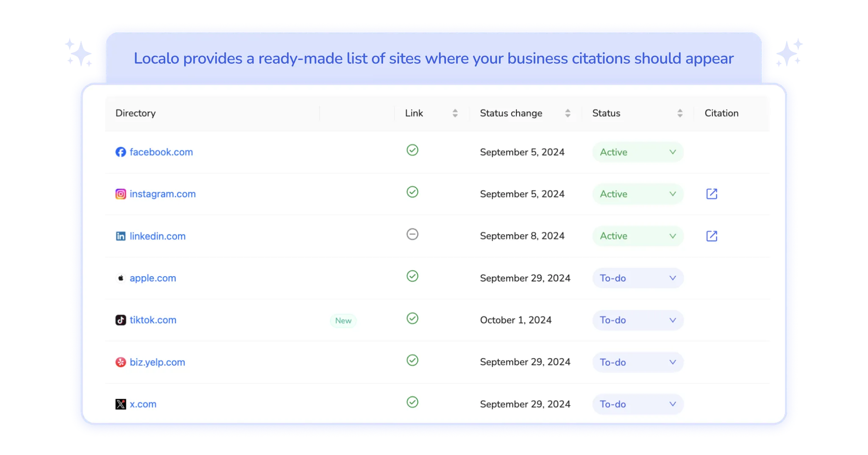Expand facebook.com Active status dropdown
This screenshot has height=455, width=868.
point(637,152)
